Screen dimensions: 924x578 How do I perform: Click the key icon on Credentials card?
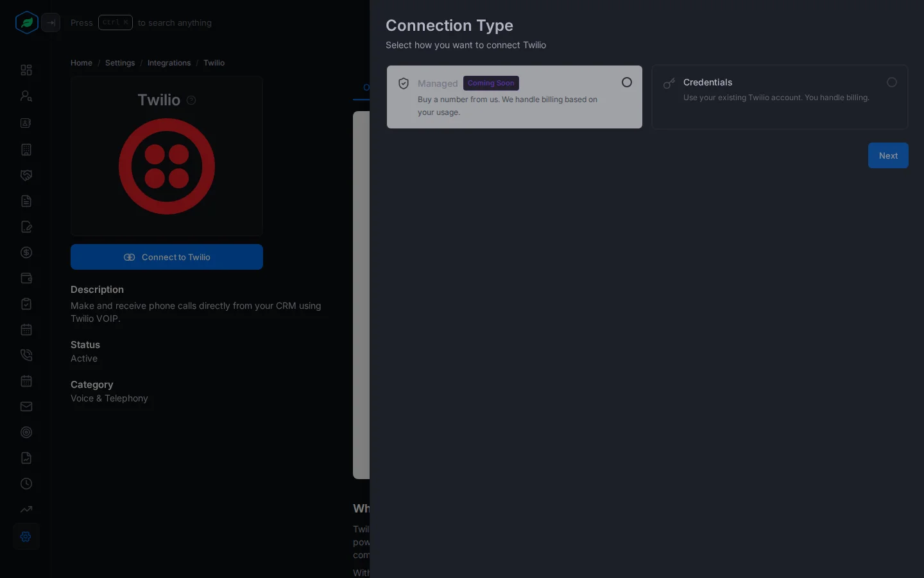click(669, 83)
